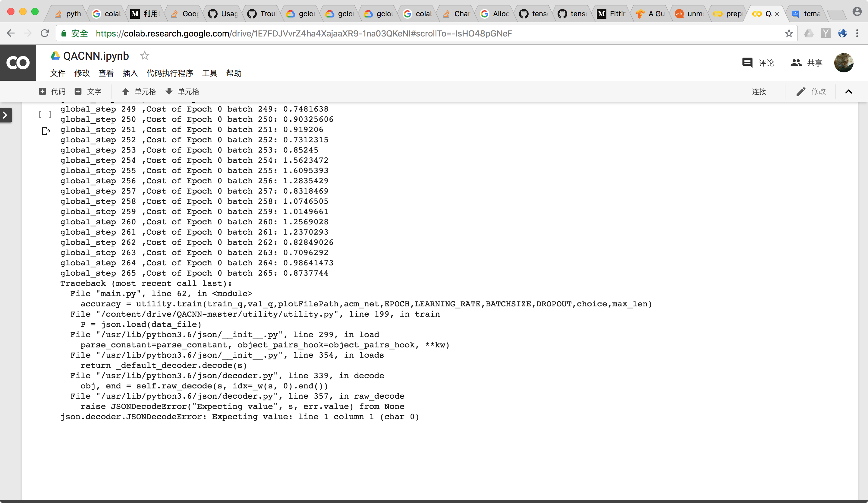Open the user account avatar
Image resolution: width=868 pixels, height=503 pixels.
(843, 63)
